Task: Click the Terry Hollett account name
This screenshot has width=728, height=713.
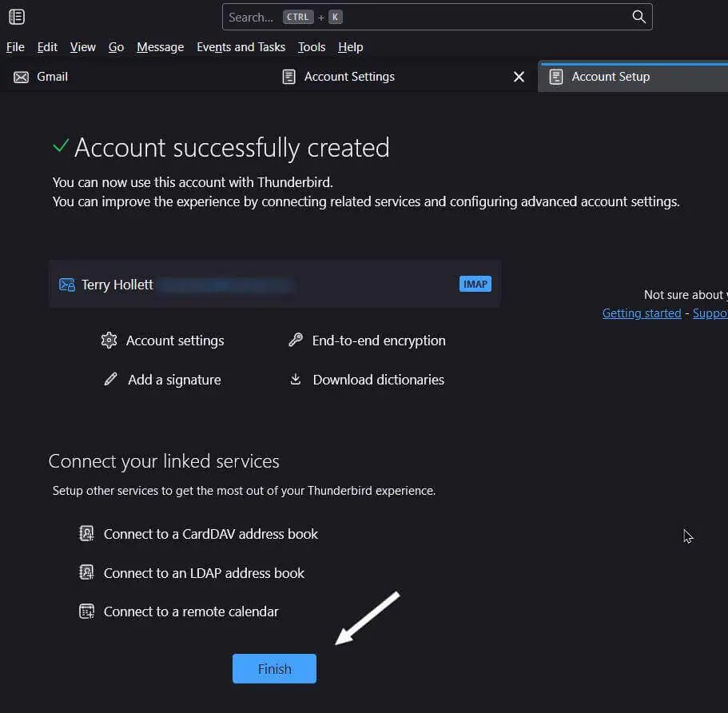Action: tap(117, 285)
